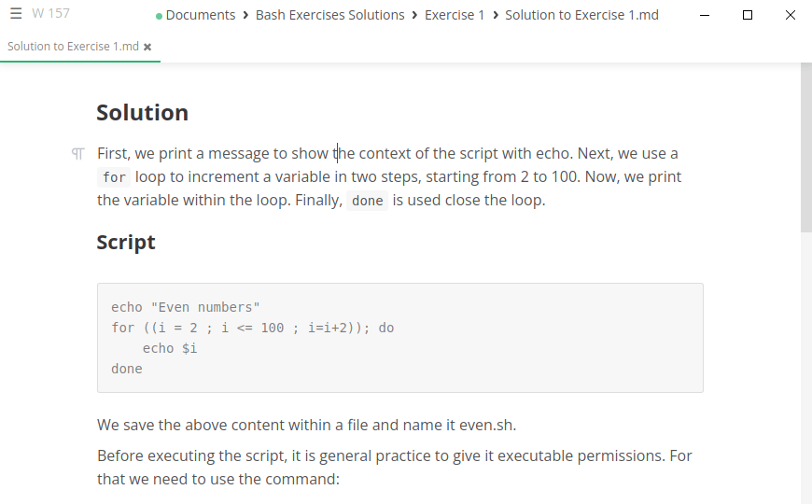This screenshot has height=504, width=812.
Task: Click Exercise 1 folder in the breadcrumb
Action: pos(455,15)
